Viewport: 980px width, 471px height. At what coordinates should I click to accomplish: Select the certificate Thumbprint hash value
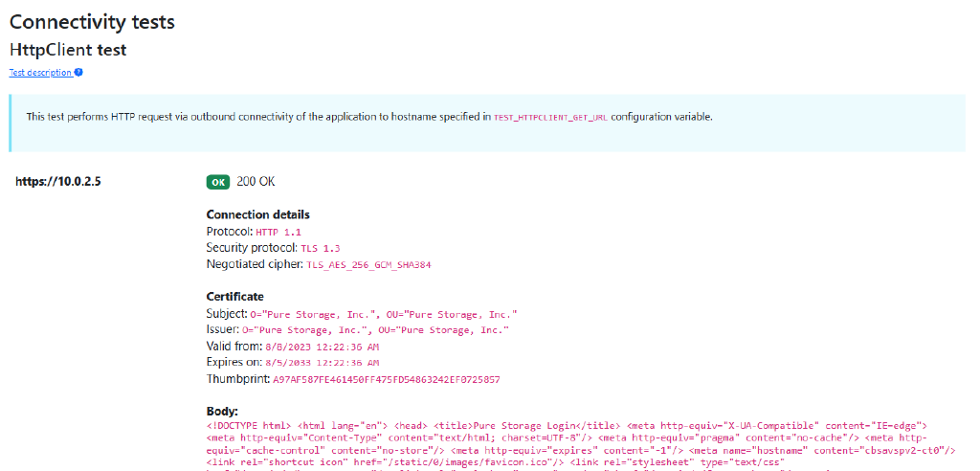[387, 380]
